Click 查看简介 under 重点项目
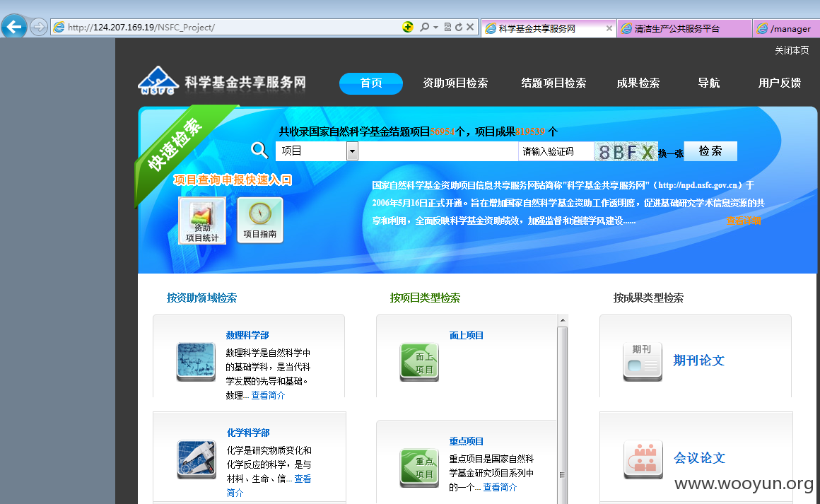The height and width of the screenshot is (504, 820). (x=500, y=487)
